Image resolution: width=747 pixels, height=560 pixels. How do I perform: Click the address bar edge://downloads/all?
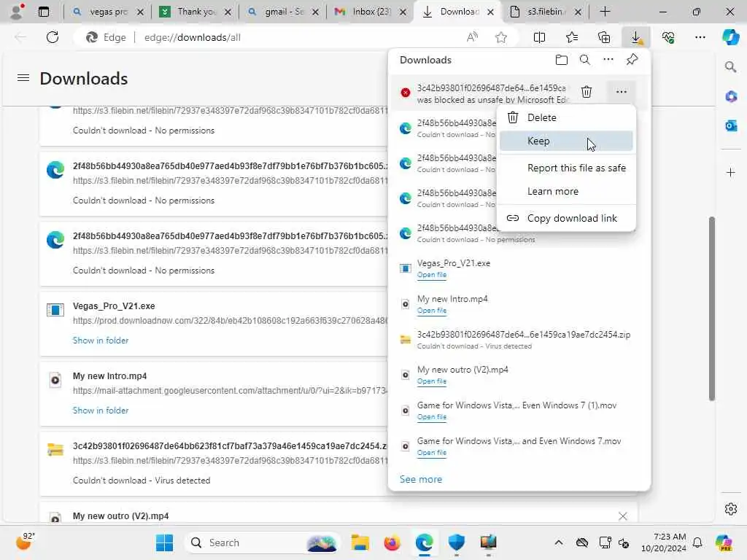pyautogui.click(x=193, y=37)
